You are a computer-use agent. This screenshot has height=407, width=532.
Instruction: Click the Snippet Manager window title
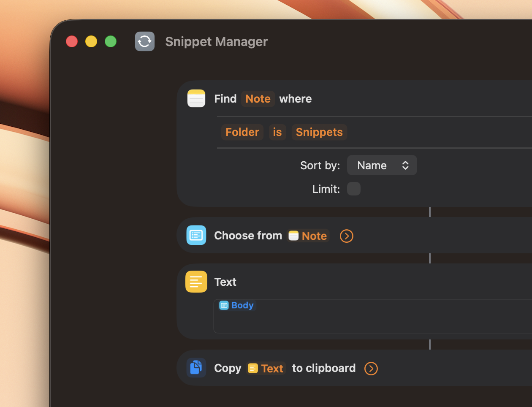(x=217, y=41)
